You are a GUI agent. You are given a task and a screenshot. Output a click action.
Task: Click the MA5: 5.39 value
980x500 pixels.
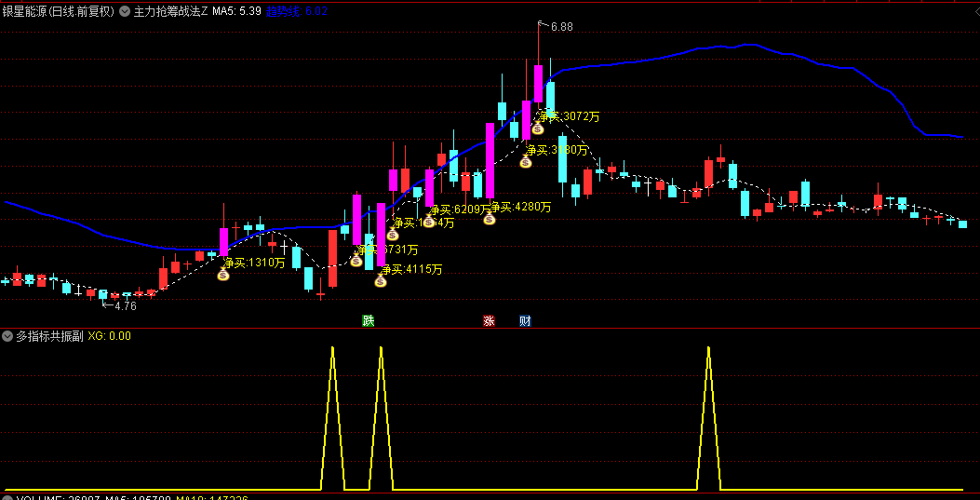(x=236, y=11)
